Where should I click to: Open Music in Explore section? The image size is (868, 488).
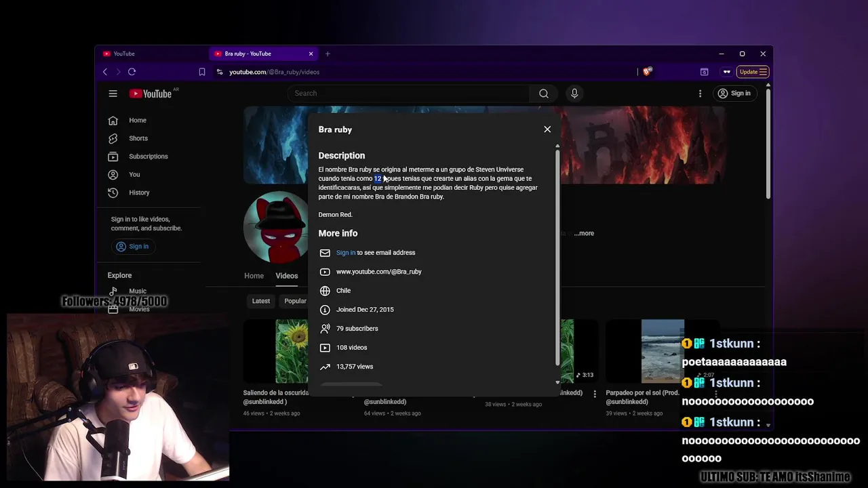point(138,291)
